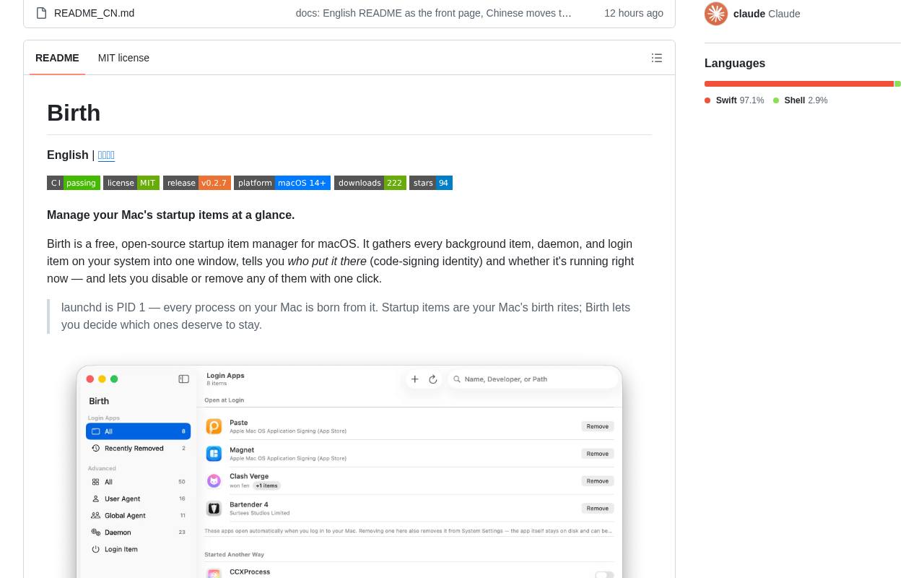Viewport: 924px width, 578px height.
Task: Click the license MIT badge
Action: pos(131,183)
